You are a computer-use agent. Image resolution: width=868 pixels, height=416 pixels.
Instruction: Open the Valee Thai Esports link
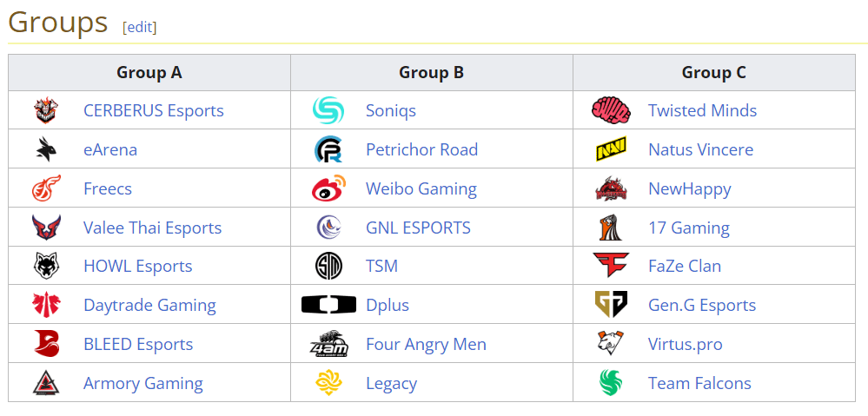tap(152, 228)
